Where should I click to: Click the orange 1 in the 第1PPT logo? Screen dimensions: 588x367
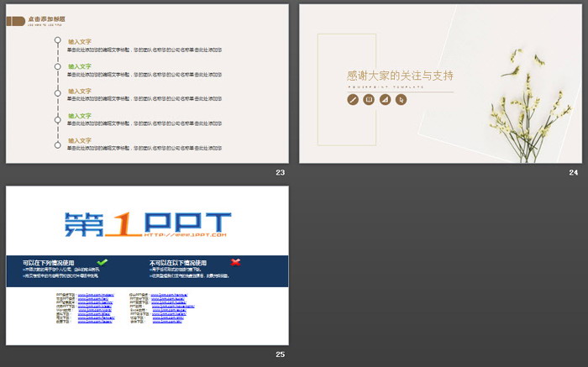pos(123,224)
